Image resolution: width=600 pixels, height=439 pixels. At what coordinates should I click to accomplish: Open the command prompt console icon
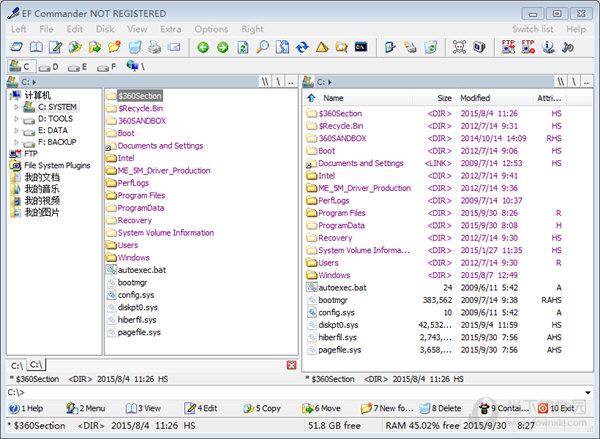tap(361, 47)
